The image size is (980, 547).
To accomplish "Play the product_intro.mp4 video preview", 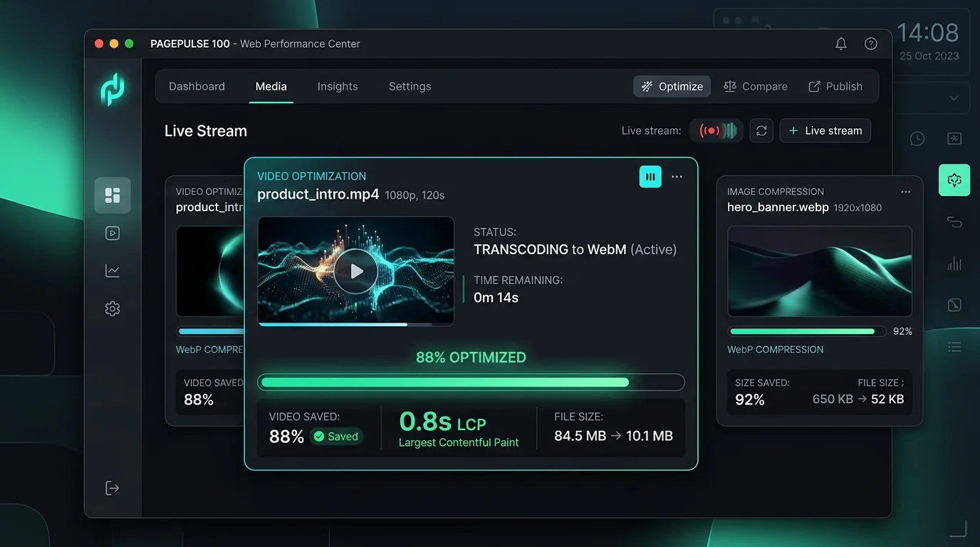I will click(356, 271).
